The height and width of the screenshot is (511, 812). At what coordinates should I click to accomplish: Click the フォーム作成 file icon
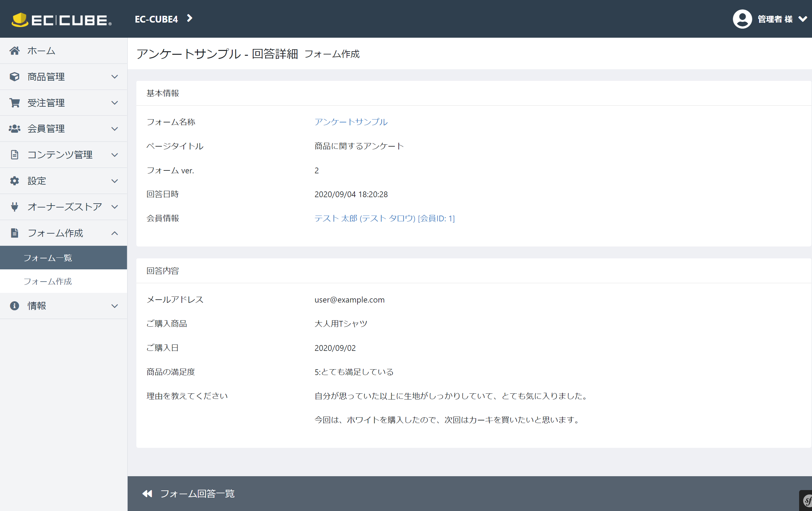[x=15, y=233]
